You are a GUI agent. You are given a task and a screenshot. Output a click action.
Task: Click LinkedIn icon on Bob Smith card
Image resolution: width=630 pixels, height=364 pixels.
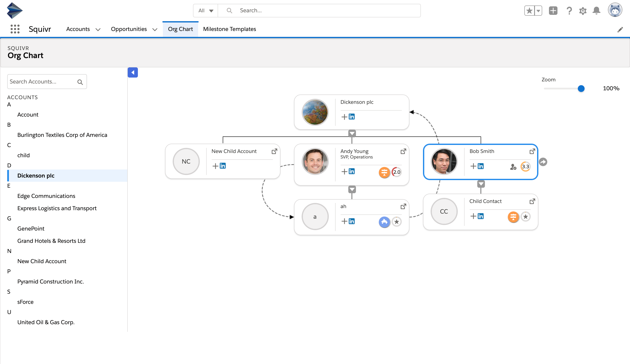481,166
